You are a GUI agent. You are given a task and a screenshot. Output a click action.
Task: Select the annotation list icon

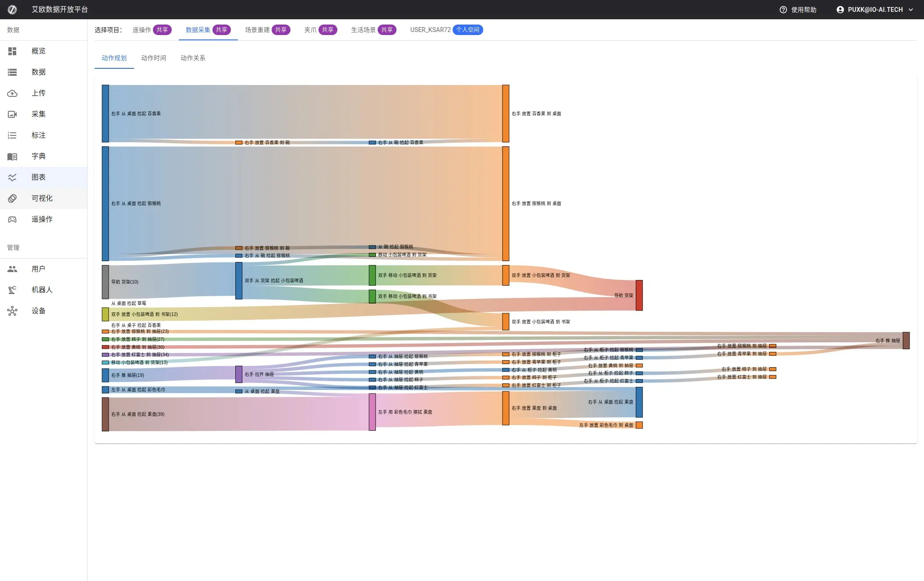(12, 135)
